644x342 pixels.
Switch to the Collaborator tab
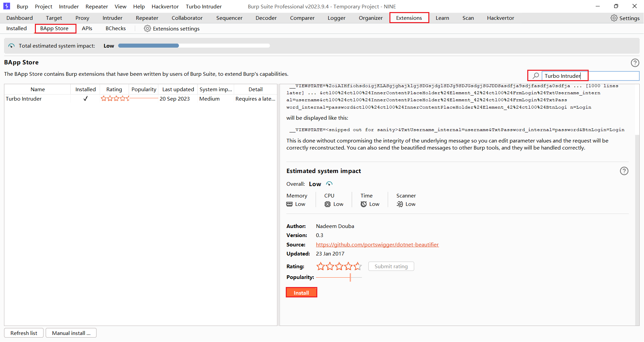(x=187, y=18)
